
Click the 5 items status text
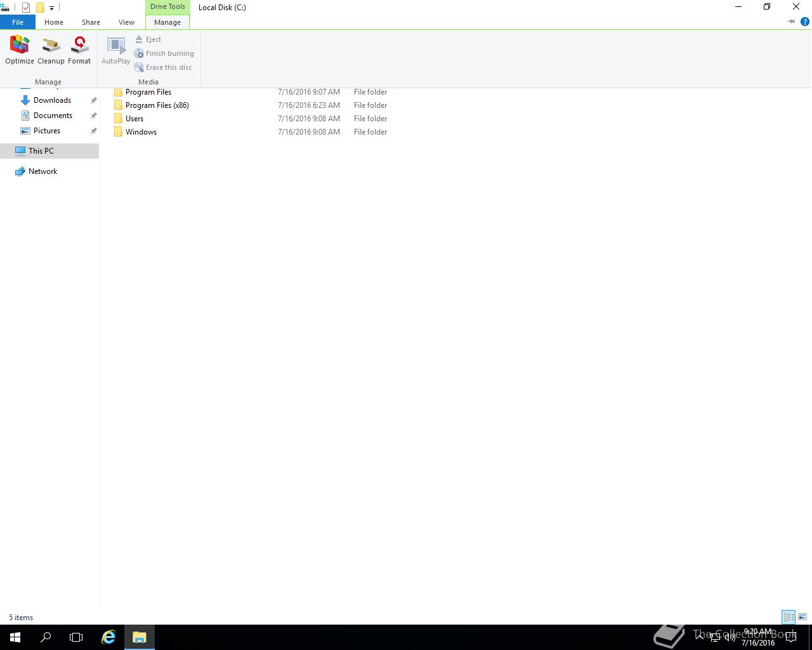point(21,618)
